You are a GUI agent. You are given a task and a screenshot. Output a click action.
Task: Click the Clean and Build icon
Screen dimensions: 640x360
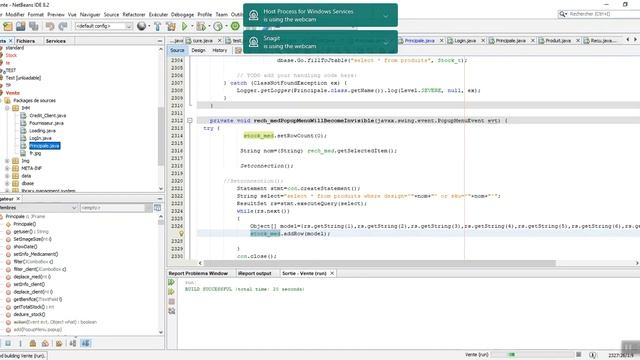coord(171,26)
